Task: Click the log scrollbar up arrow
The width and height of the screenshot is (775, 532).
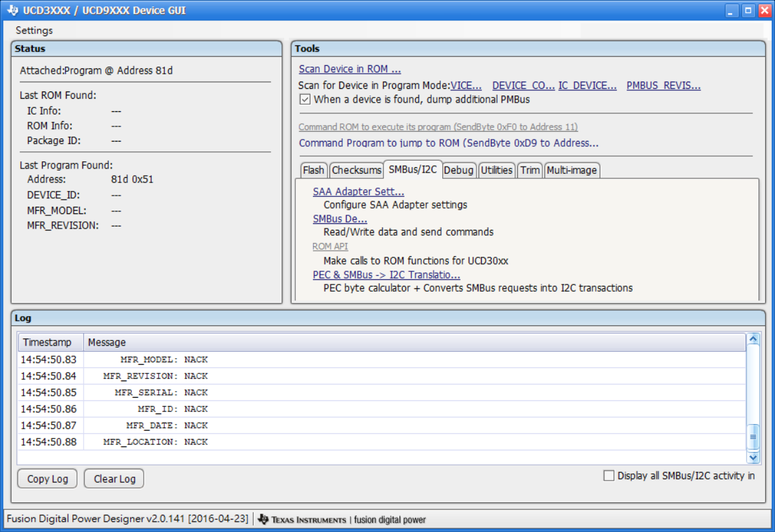Action: [x=753, y=339]
